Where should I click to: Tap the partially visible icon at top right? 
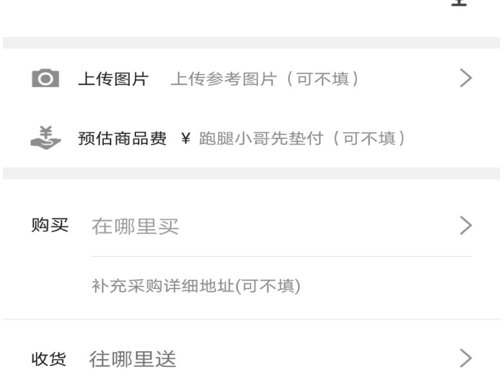tap(459, 3)
